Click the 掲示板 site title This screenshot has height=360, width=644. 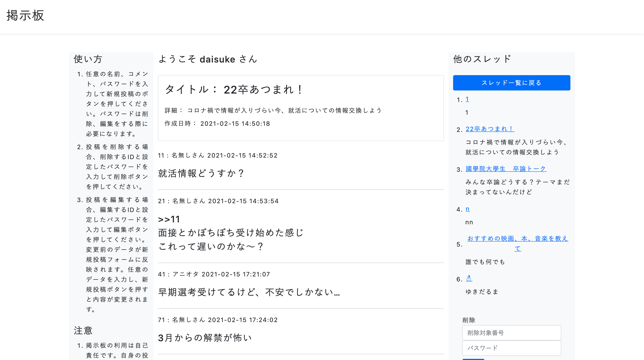pos(25,16)
